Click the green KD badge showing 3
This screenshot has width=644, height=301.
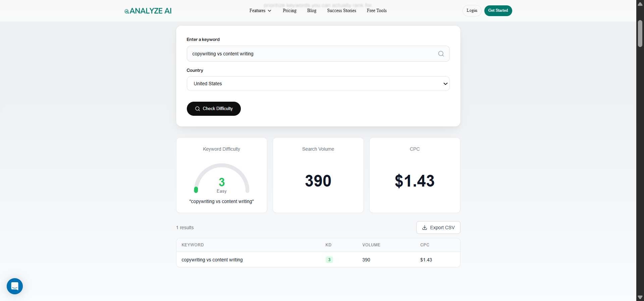(329, 260)
